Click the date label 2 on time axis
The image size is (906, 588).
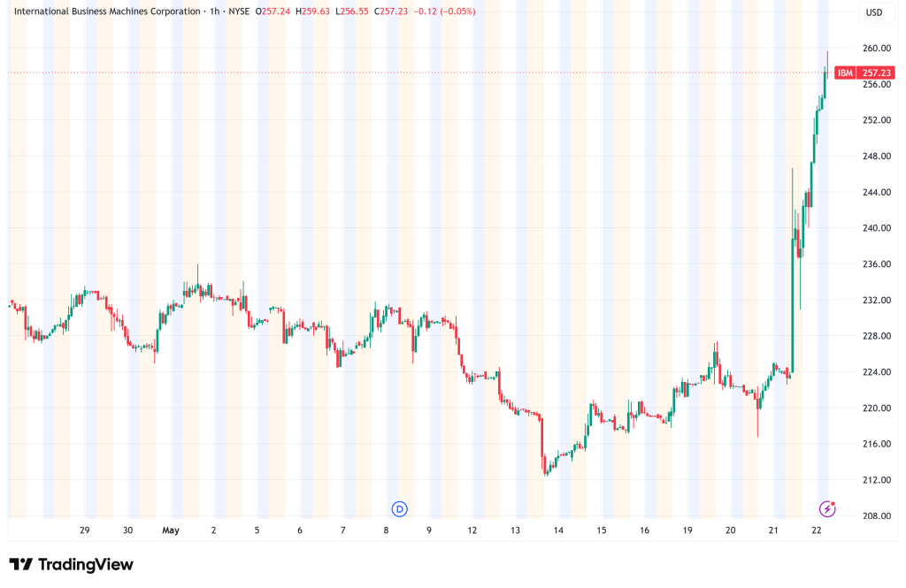point(214,531)
